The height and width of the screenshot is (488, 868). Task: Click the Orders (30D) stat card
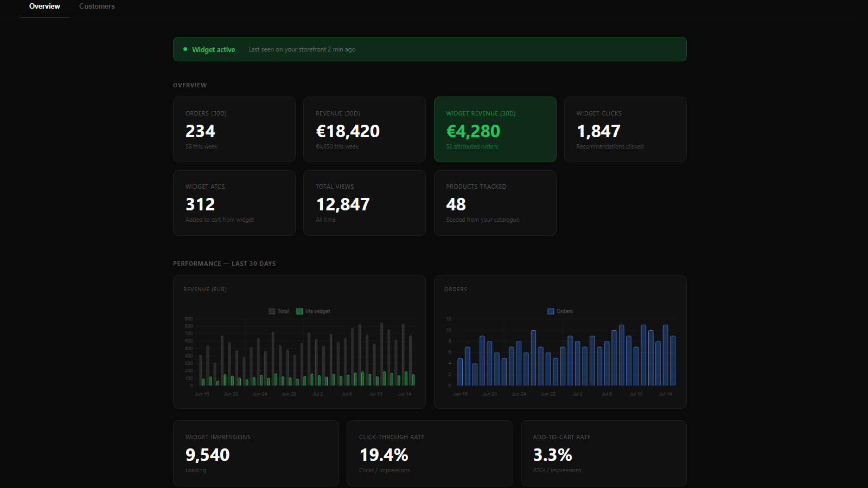coord(234,129)
